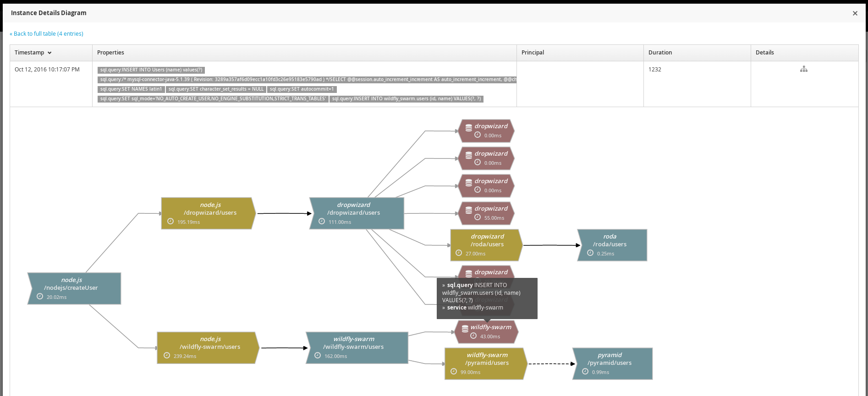868x396 pixels.
Task: Click database icon on 55.00ms dropwizard node
Action: [469, 210]
